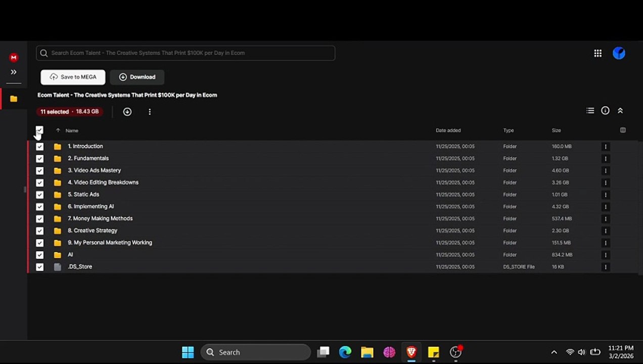Open options menu for 8. Creative Strategy
643x364 pixels.
coord(606,231)
